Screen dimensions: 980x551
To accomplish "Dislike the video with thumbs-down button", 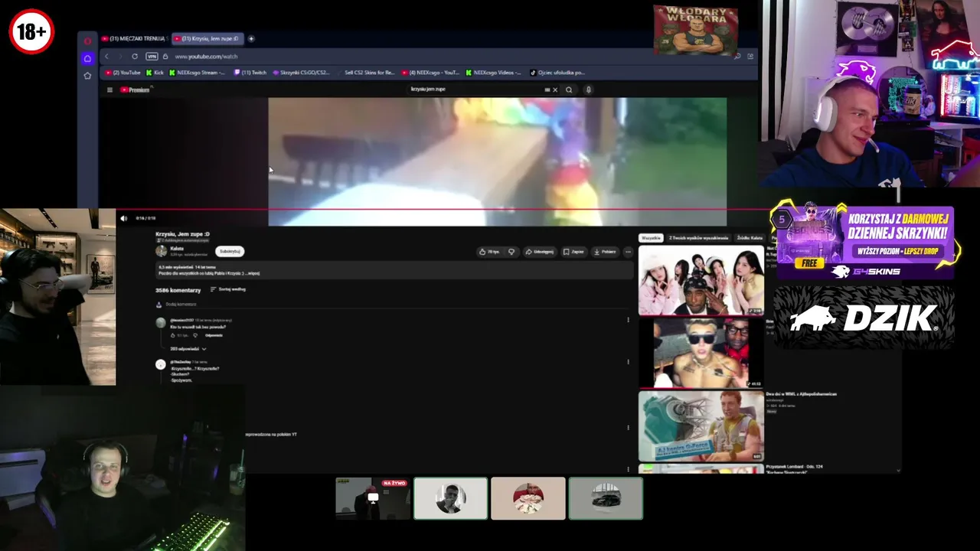I will [511, 252].
